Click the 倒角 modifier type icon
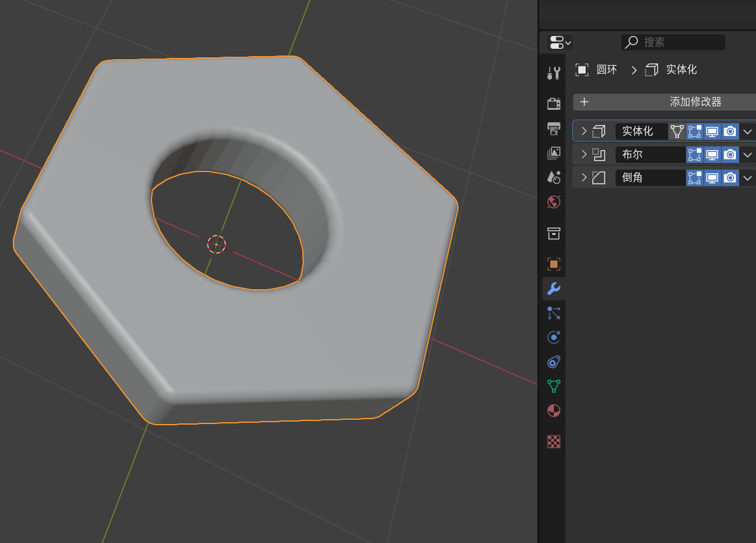This screenshot has height=543, width=756. [599, 178]
